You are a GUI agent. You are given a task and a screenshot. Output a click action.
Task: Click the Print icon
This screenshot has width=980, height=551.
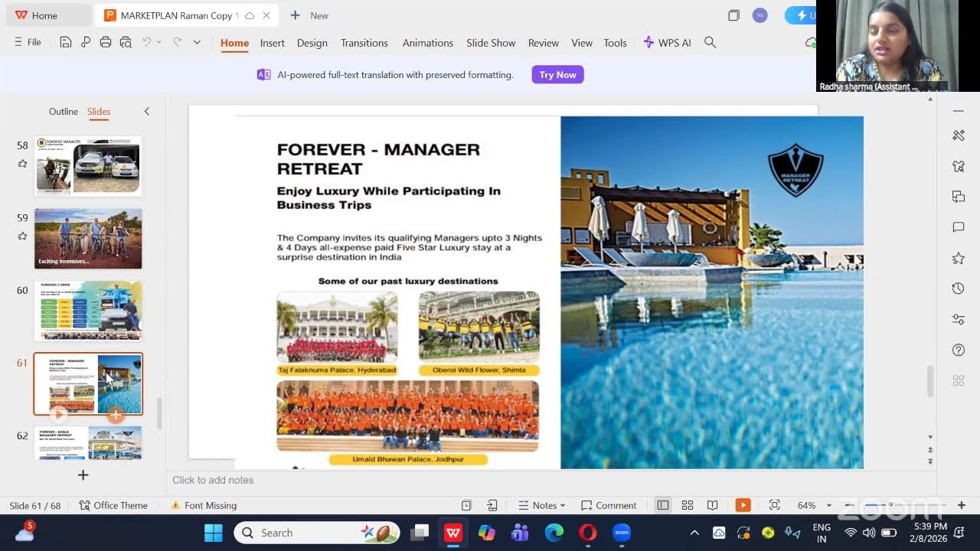pos(106,43)
